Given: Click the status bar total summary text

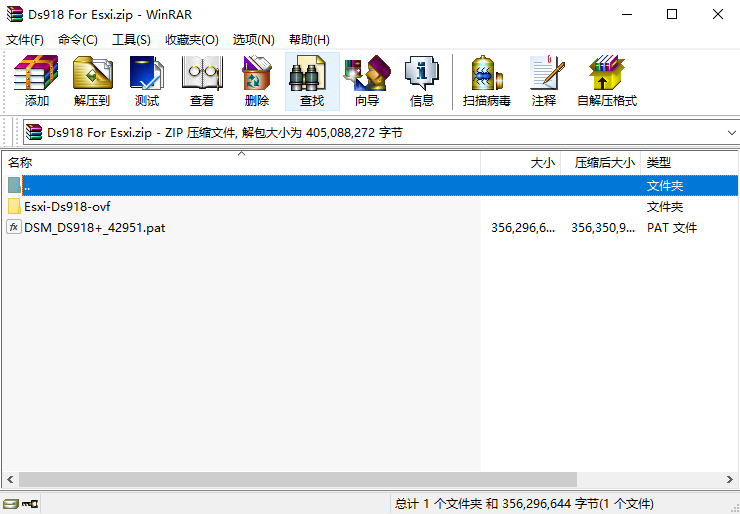Looking at the screenshot, I should pyautogui.click(x=524, y=504).
